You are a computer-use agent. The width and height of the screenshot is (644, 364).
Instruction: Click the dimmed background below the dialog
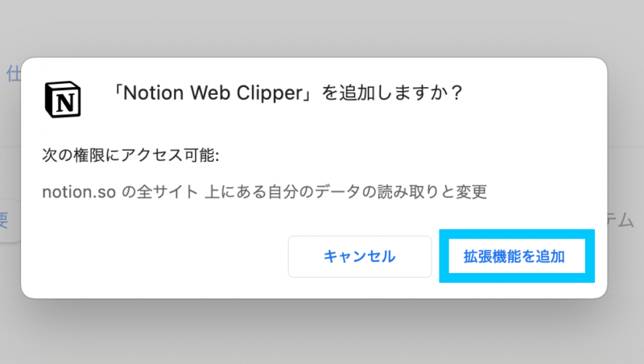pyautogui.click(x=322, y=333)
